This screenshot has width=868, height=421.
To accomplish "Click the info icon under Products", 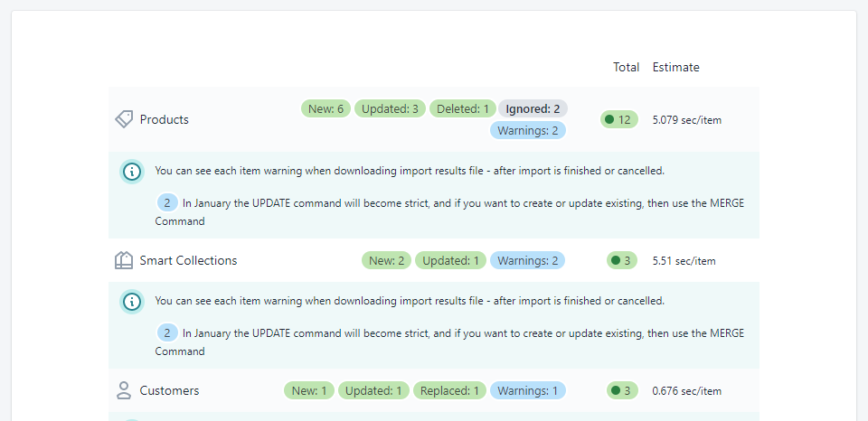I will (x=132, y=171).
